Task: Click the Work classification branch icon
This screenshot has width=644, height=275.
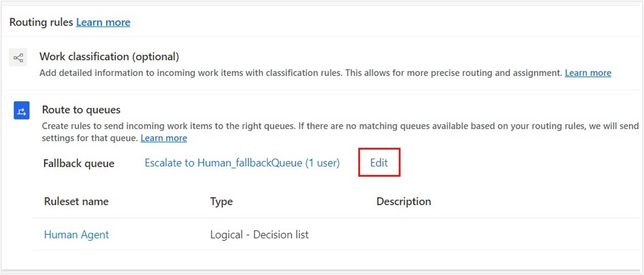Action: [x=18, y=57]
